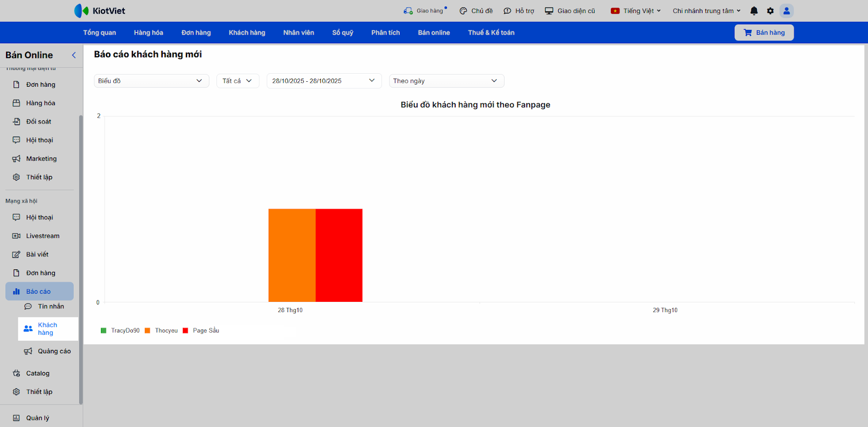Image resolution: width=868 pixels, height=427 pixels.
Task: Click the Giao diện cũ monitor icon
Action: pyautogui.click(x=549, y=11)
